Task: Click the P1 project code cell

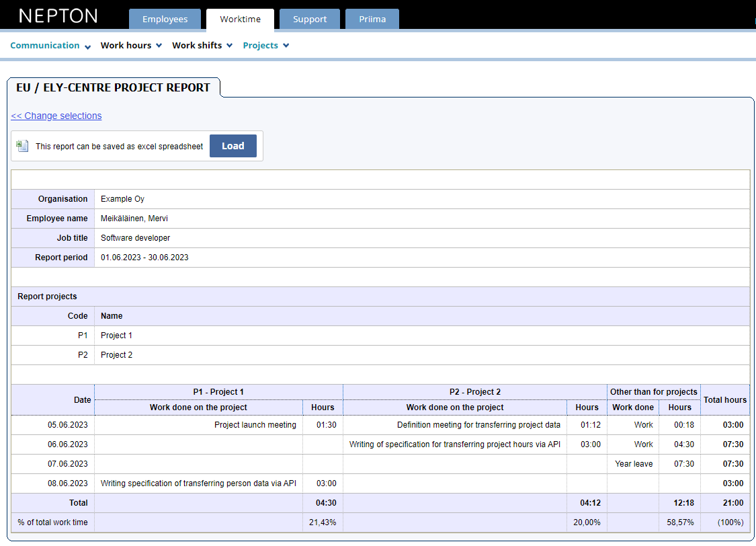Action: pos(83,335)
